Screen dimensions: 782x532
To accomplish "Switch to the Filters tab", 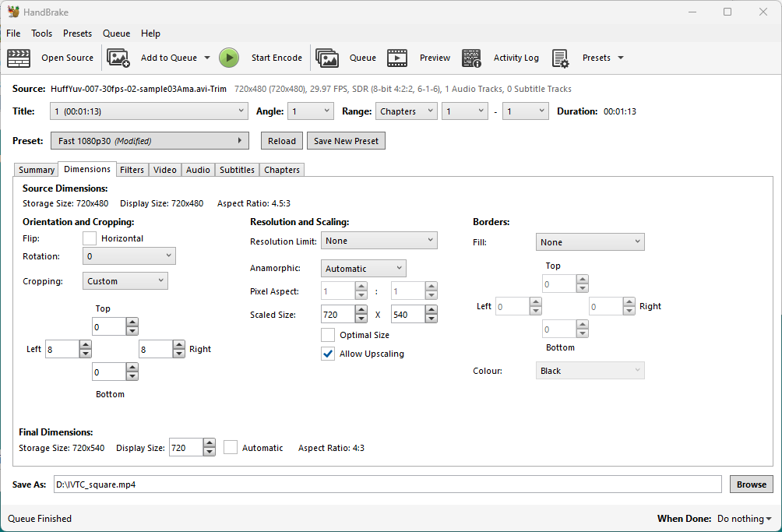I will (x=132, y=170).
